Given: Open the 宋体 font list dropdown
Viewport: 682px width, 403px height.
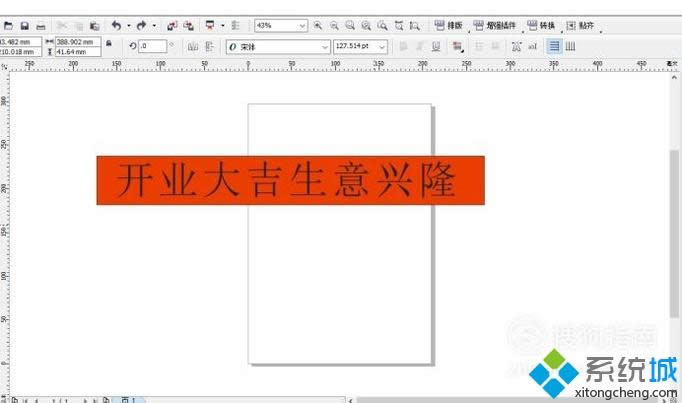Looking at the screenshot, I should (325, 47).
